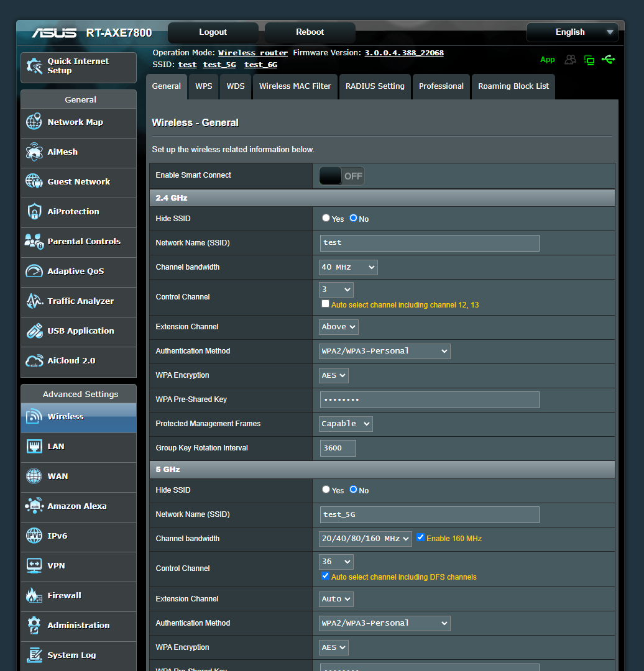Image resolution: width=644 pixels, height=671 pixels.
Task: Select Yes for 5 GHz Hide SSID
Action: click(x=326, y=490)
